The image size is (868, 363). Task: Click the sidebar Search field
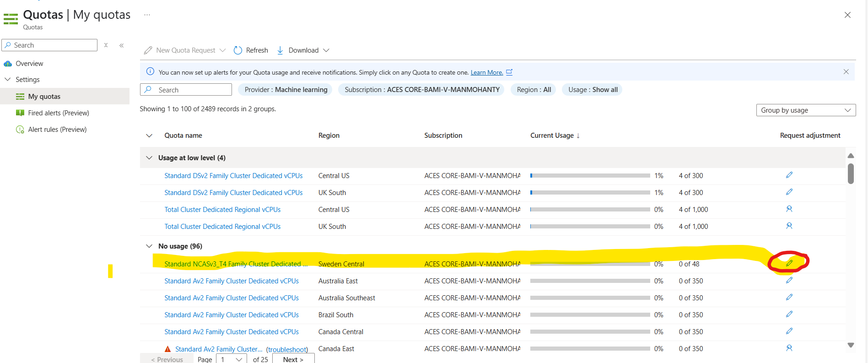[x=50, y=45]
